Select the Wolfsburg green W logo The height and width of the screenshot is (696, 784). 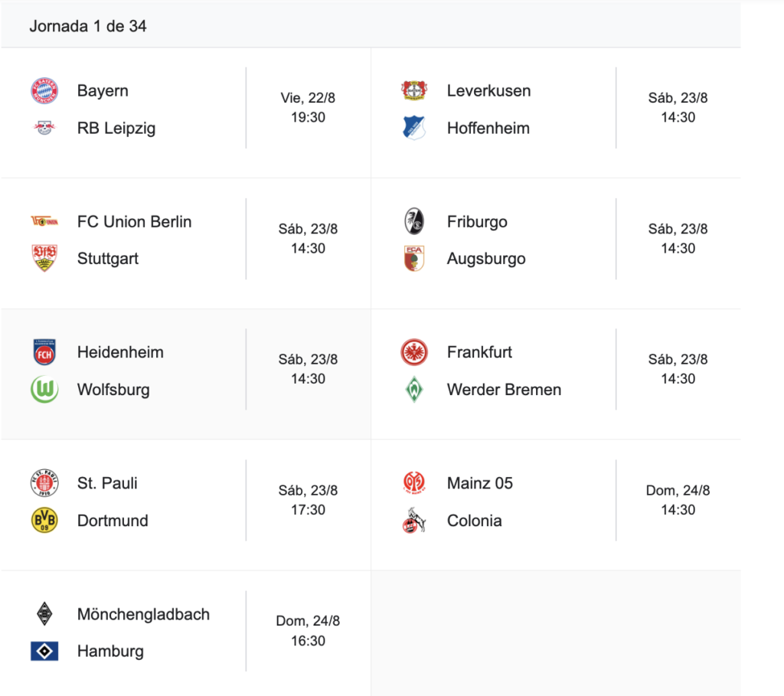(x=44, y=390)
